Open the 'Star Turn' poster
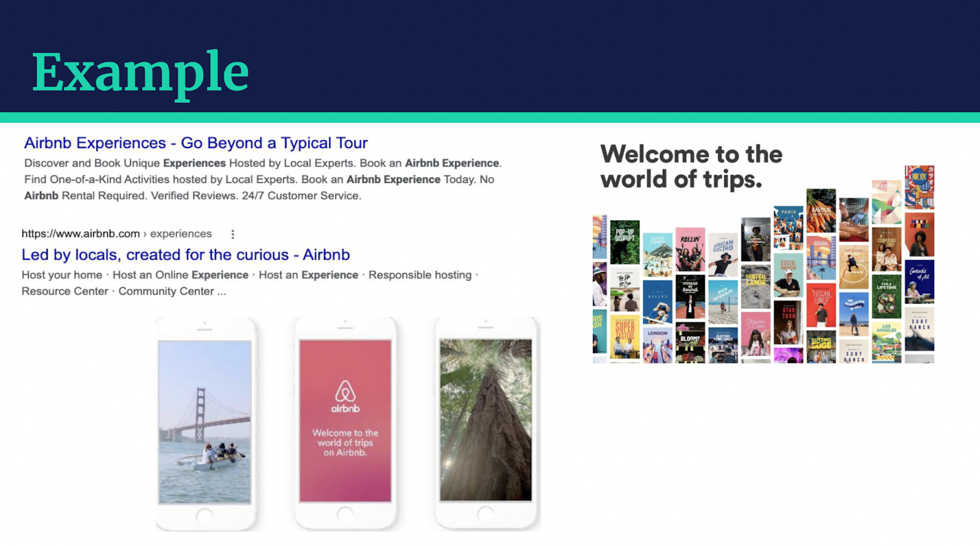Screen dimensions: 980x546 788,322
